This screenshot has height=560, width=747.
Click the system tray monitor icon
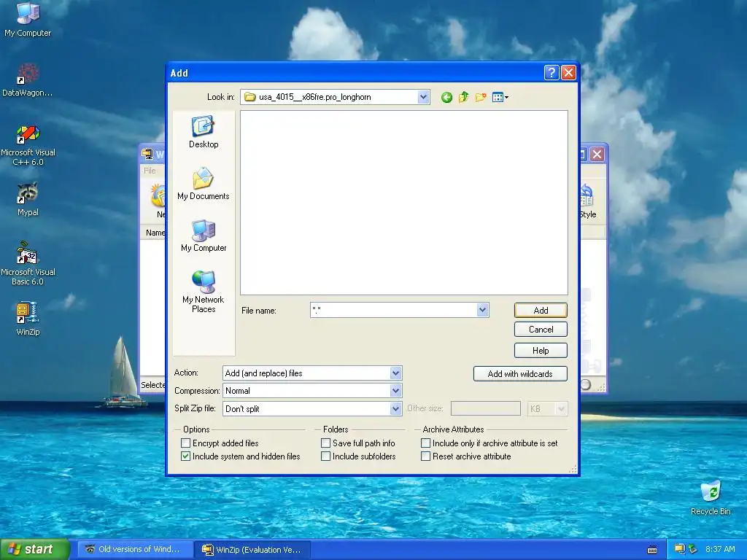pos(679,549)
